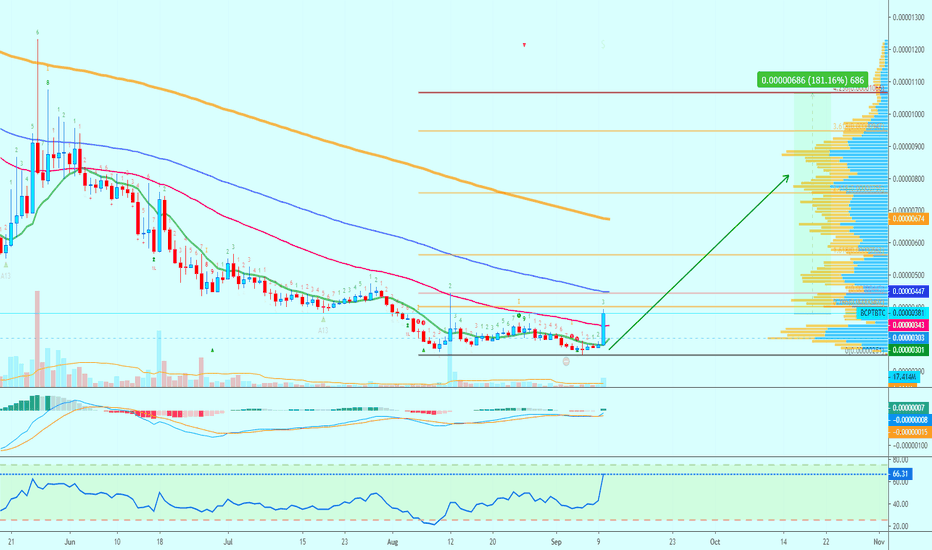
Task: Click the 9 date label on time axis
Action: coord(599,542)
